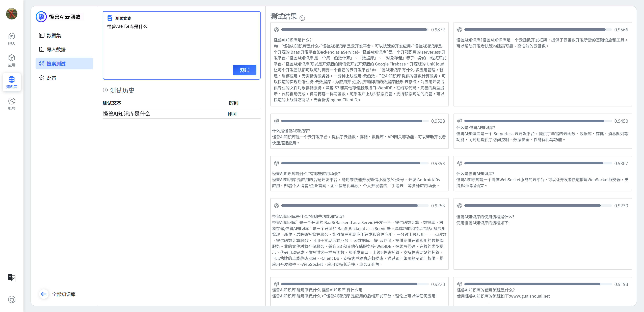This screenshot has height=312, width=644.
Task: Click the score value 0.9198
Action: point(621,284)
